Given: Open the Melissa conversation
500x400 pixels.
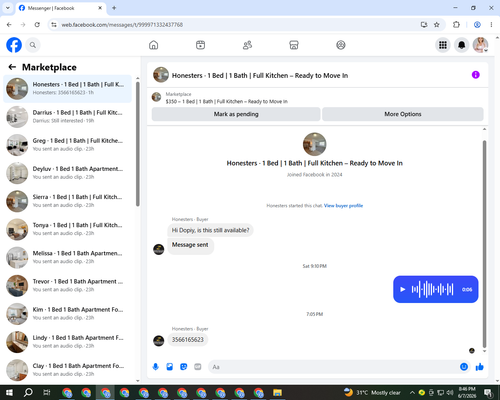Looking at the screenshot, I should click(x=67, y=257).
